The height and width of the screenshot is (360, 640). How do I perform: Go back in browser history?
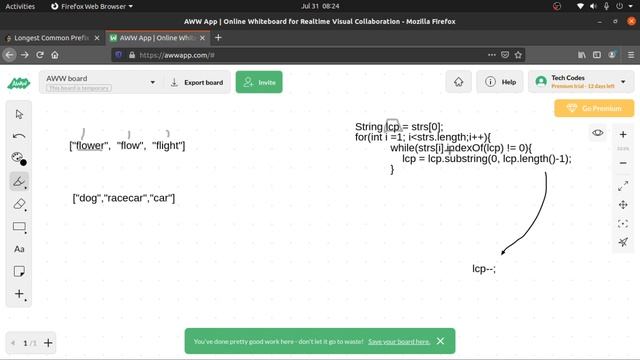click(x=10, y=55)
